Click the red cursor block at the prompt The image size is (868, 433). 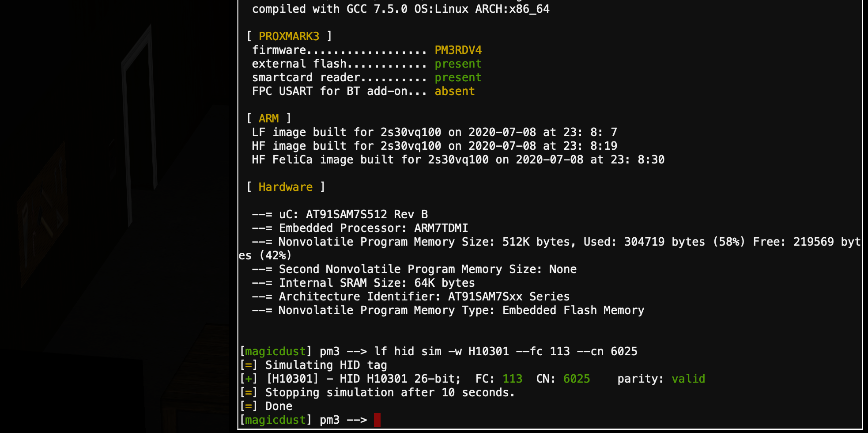tap(377, 420)
